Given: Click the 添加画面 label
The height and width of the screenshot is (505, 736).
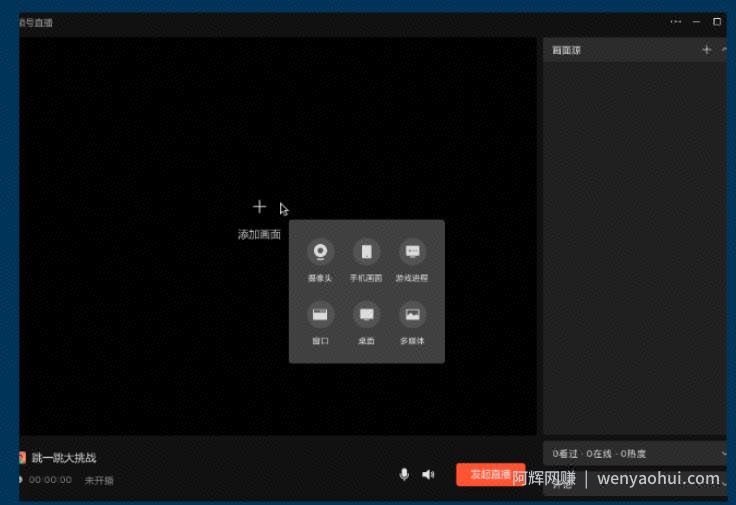Looking at the screenshot, I should 259,234.
